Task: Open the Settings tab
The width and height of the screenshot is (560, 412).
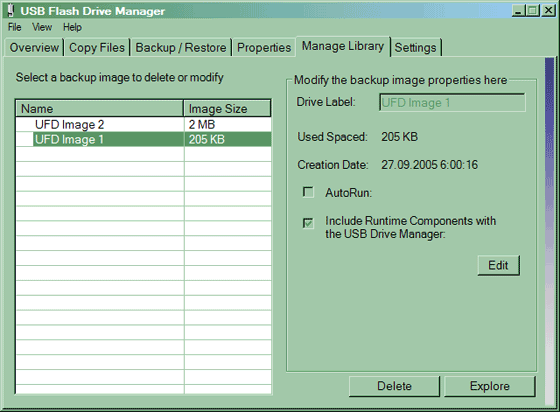Action: (416, 47)
